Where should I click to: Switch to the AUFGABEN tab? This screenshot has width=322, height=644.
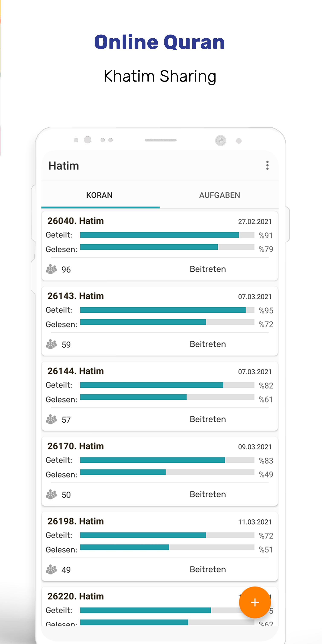[220, 195]
